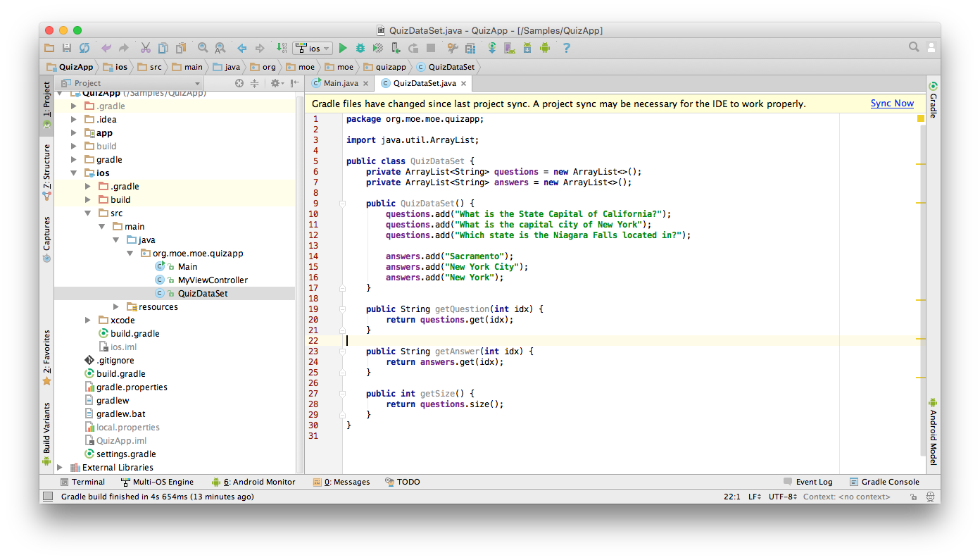The width and height of the screenshot is (980, 560).
Task: Toggle the Build Variants side tab
Action: pyautogui.click(x=46, y=433)
